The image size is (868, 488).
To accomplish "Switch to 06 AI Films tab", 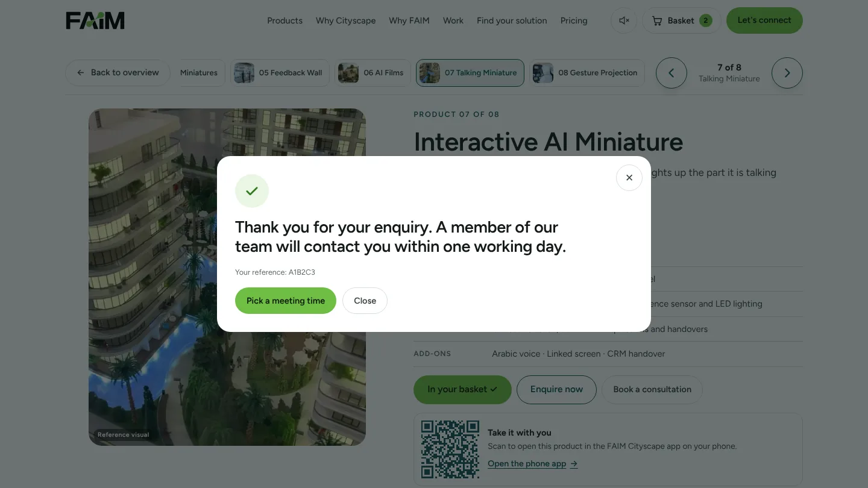I will 373,73.
